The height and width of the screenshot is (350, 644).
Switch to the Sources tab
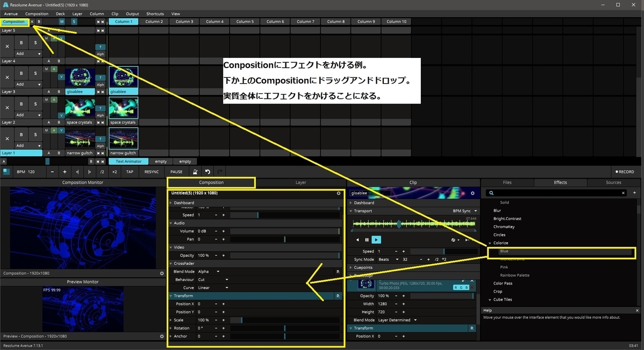613,183
